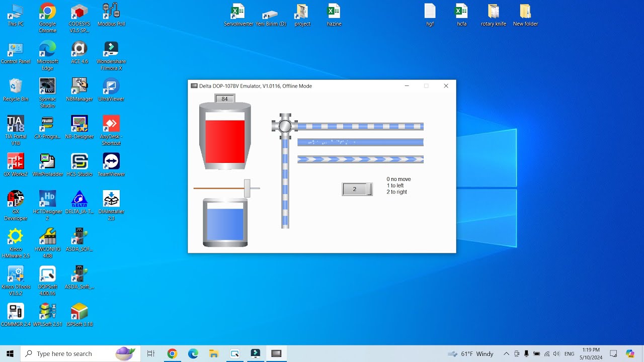This screenshot has width=644, height=362.
Task: Open the AnyDesk shortcut icon
Action: [111, 130]
